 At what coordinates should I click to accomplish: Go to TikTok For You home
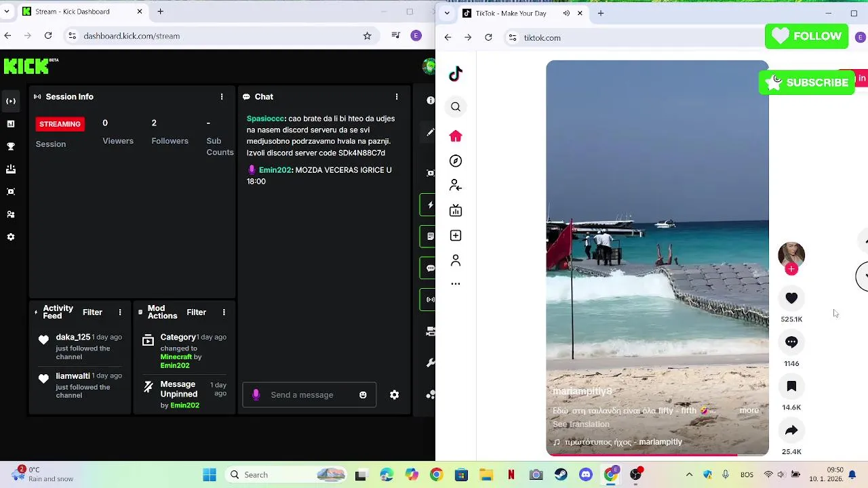456,136
